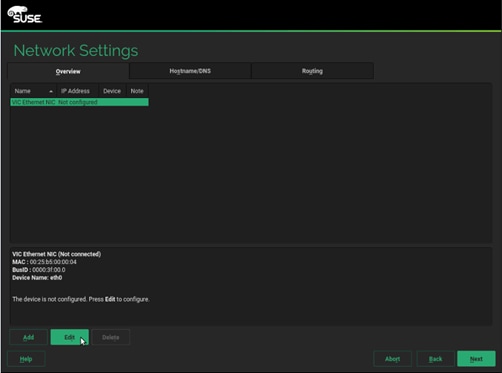Open the Routing tab
The height and width of the screenshot is (373, 502).
[312, 71]
